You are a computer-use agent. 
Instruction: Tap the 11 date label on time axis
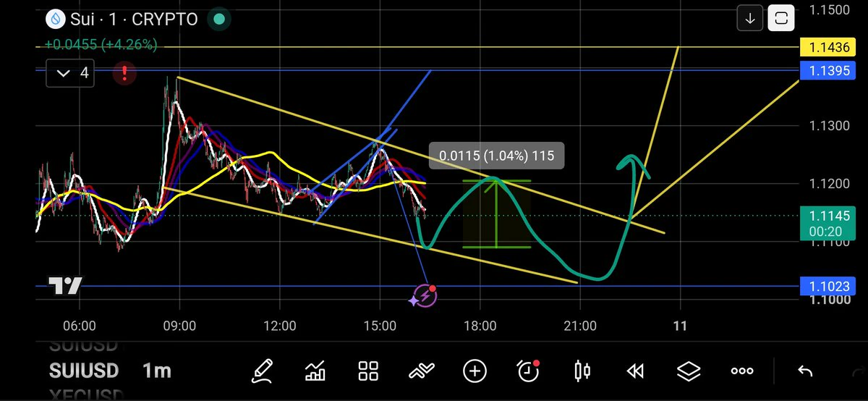[x=680, y=326]
